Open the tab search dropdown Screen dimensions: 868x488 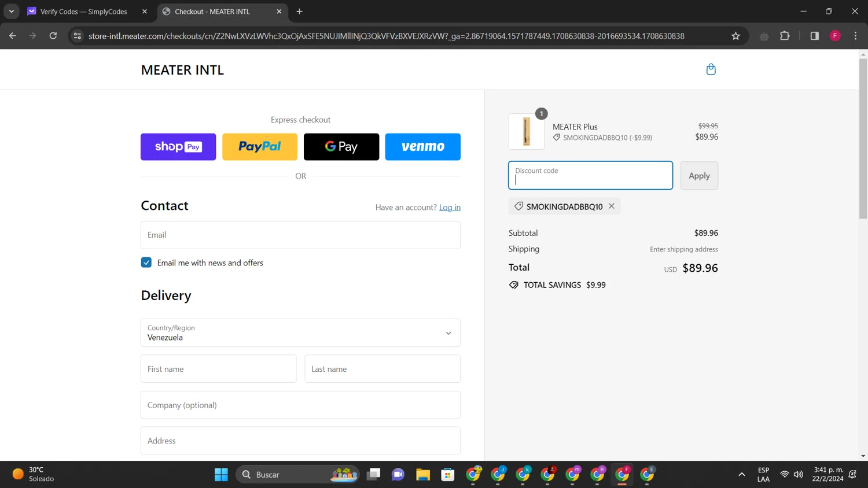[x=12, y=12]
